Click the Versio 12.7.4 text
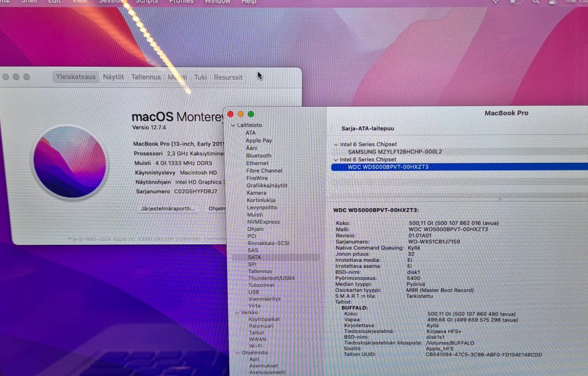 click(x=149, y=127)
